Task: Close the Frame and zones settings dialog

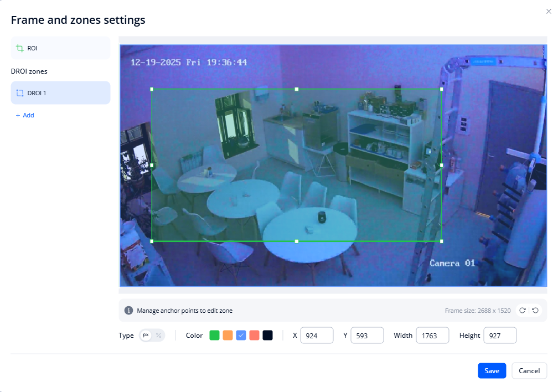Action: (x=548, y=11)
